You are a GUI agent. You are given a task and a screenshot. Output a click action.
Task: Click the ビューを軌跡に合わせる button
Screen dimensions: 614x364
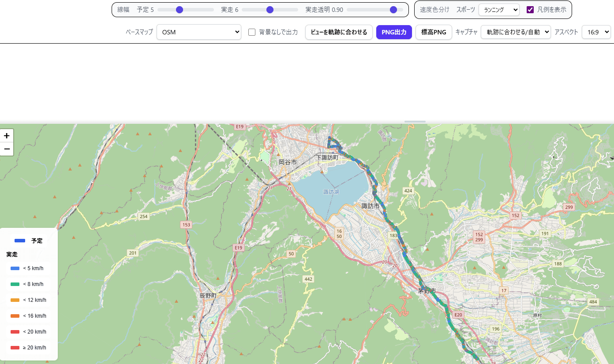[339, 32]
